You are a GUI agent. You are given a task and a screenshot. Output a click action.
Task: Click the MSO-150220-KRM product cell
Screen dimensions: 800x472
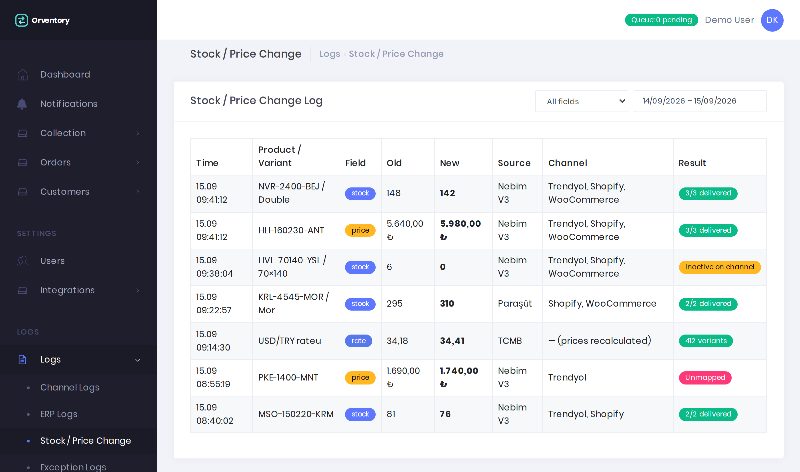coord(296,414)
